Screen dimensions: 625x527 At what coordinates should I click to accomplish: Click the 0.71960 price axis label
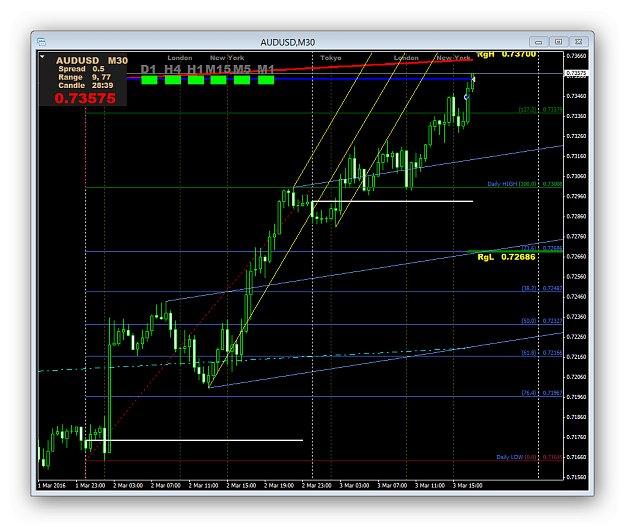pyautogui.click(x=576, y=397)
